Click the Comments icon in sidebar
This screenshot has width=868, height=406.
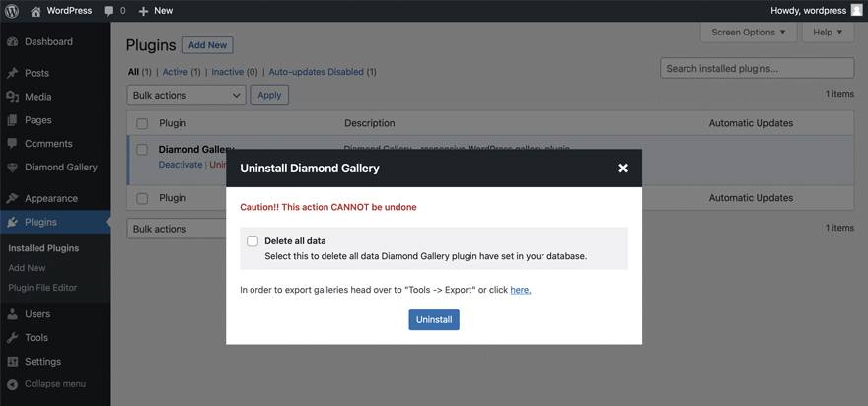12,143
